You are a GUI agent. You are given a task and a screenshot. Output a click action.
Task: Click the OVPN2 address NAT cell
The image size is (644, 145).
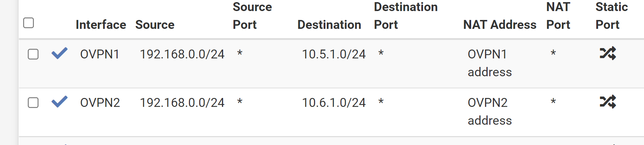pos(490,112)
